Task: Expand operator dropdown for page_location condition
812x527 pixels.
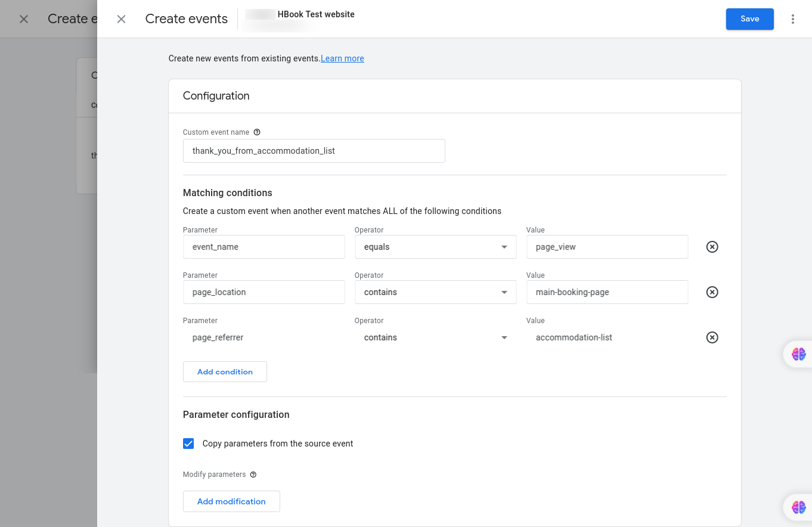Action: pyautogui.click(x=435, y=292)
